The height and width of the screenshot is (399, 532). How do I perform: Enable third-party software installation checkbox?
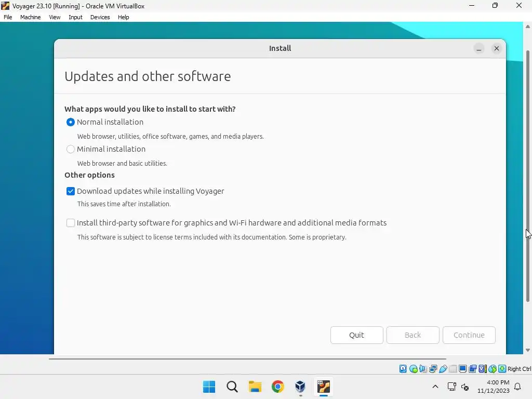pyautogui.click(x=71, y=223)
